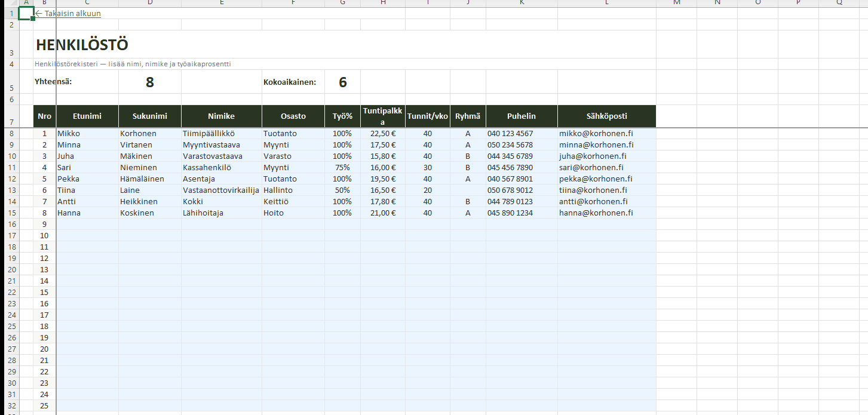Click the Hämäläinen surname cell
The image size is (868, 415).
(142, 179)
